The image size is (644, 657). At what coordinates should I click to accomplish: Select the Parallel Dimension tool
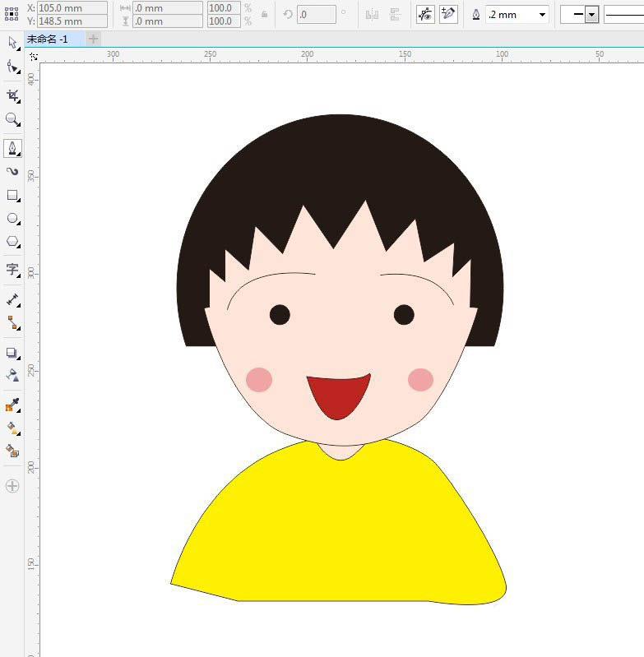tap(12, 300)
